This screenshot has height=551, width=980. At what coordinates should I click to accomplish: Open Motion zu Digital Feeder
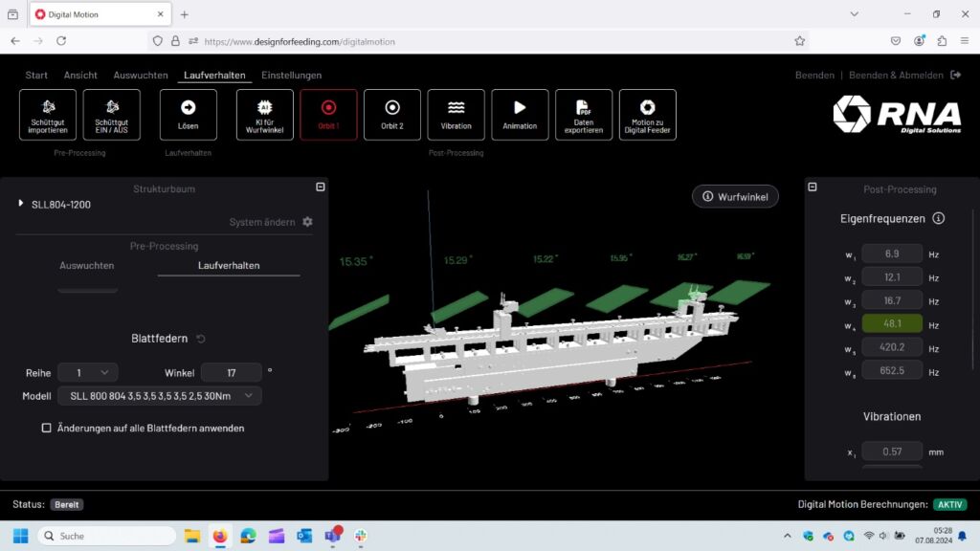click(648, 115)
